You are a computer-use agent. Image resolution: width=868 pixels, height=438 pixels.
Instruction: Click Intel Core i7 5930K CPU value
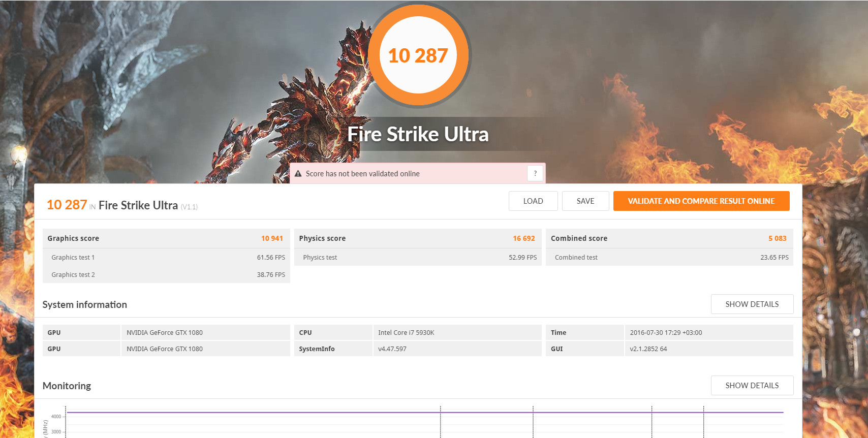pos(406,333)
